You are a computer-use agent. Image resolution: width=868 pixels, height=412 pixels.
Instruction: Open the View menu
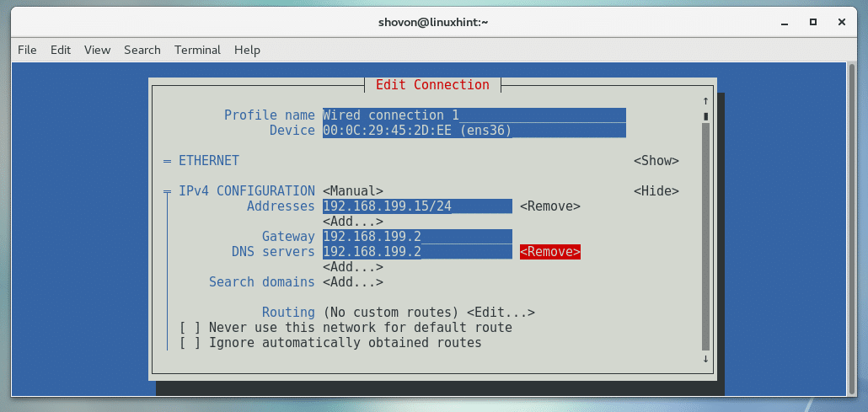click(x=97, y=50)
